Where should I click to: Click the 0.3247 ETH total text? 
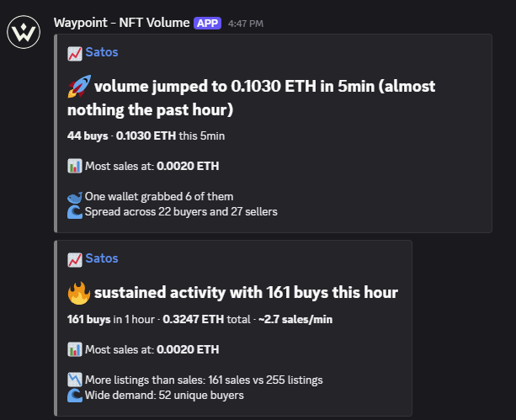[x=207, y=319]
